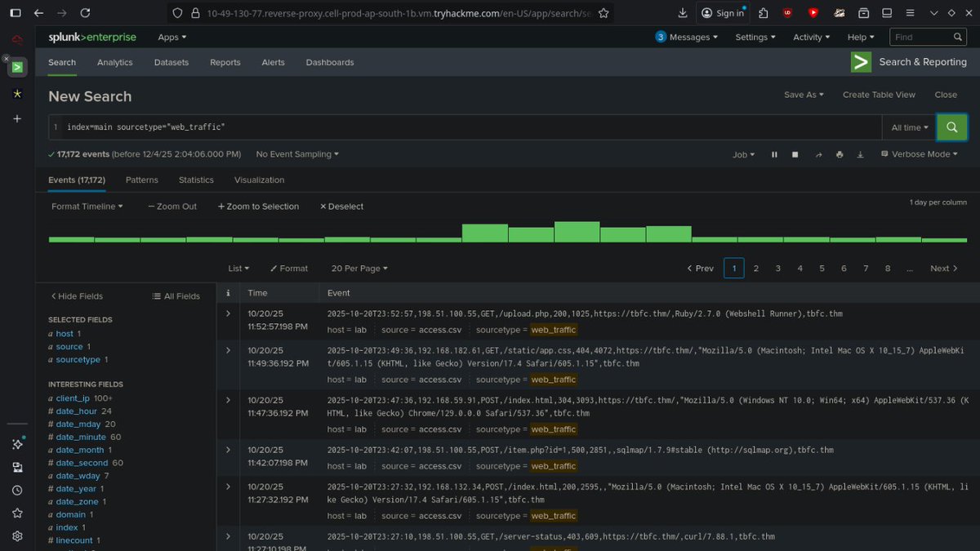Viewport: 980px width, 551px height.
Task: Click the Close button for the search
Action: click(x=946, y=95)
